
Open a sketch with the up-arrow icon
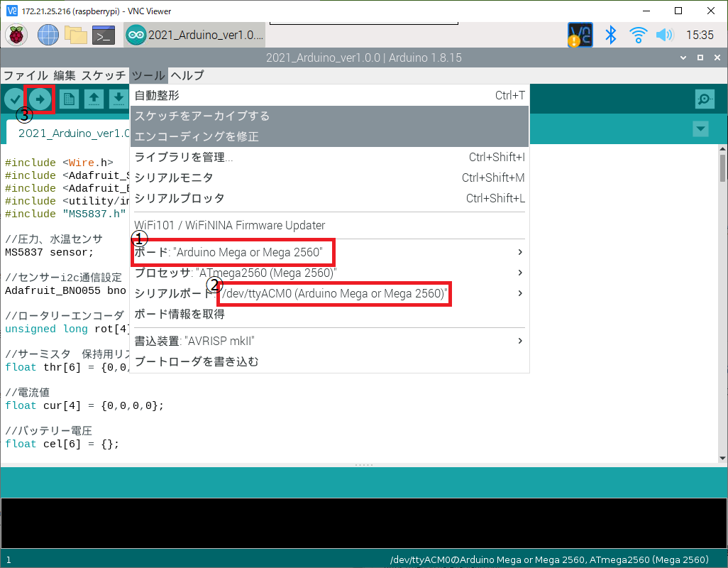point(94,99)
